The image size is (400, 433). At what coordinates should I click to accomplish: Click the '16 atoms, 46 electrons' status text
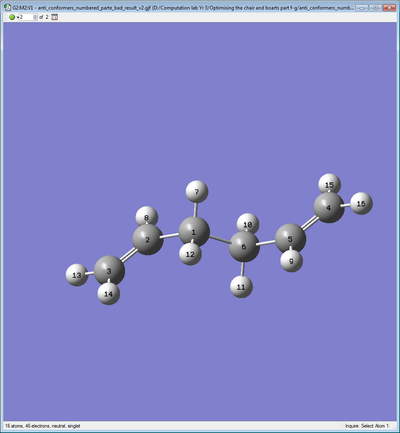pyautogui.click(x=43, y=426)
